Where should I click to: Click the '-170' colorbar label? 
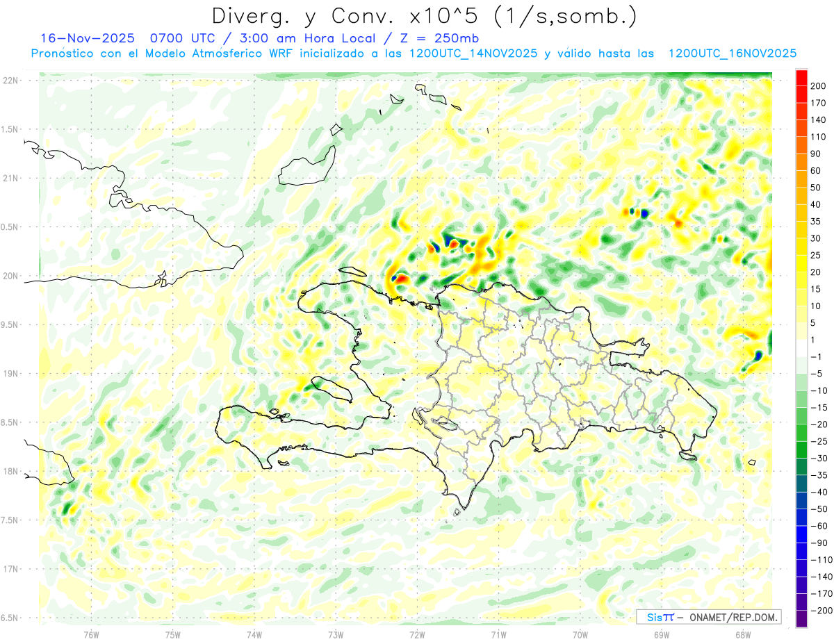click(823, 594)
